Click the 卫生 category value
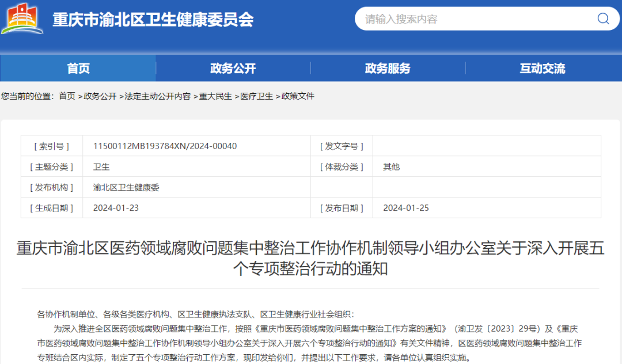The width and height of the screenshot is (622, 364). [101, 166]
